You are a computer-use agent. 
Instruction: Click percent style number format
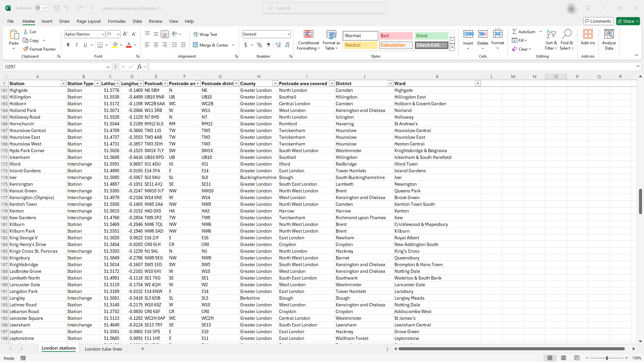pos(260,45)
